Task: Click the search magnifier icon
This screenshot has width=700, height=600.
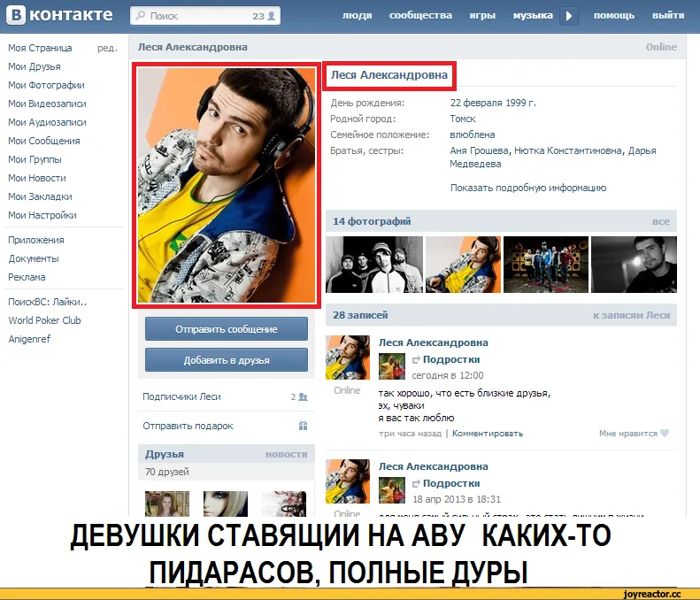Action: click(x=141, y=16)
